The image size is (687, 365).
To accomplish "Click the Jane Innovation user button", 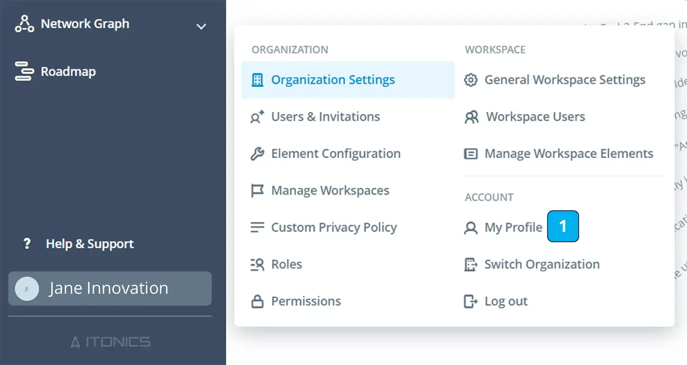I will (110, 288).
